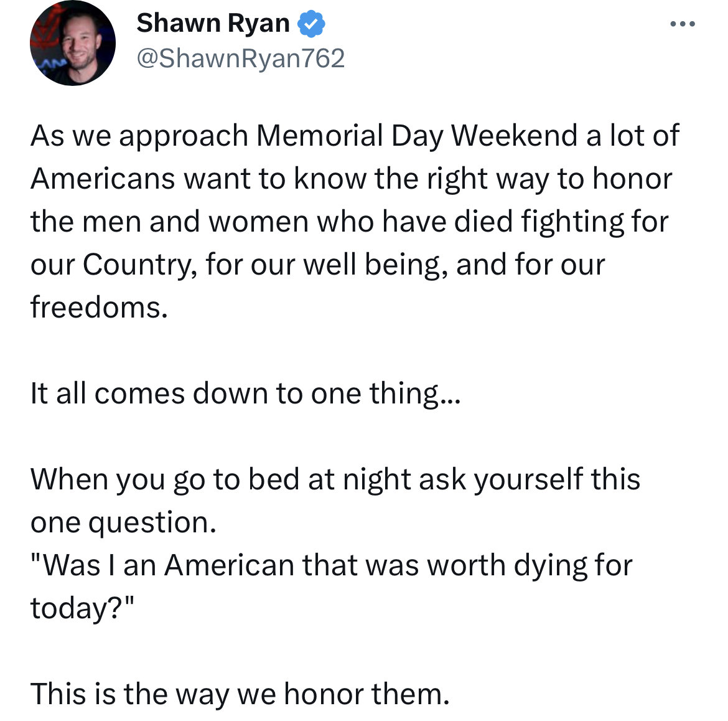Click the line starting "the men and women who"
728x721 pixels.
point(350,222)
